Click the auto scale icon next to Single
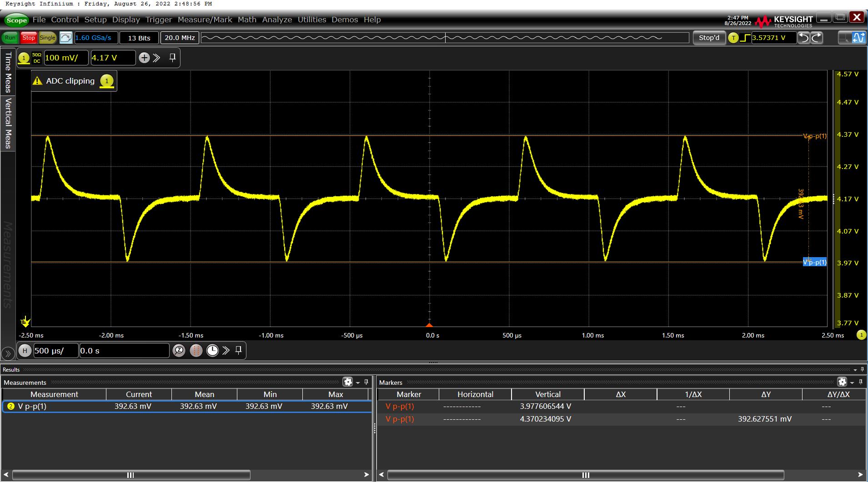 [66, 38]
